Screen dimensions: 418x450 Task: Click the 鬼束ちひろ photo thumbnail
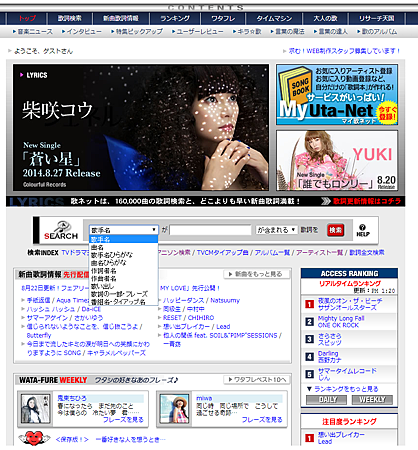(35, 409)
